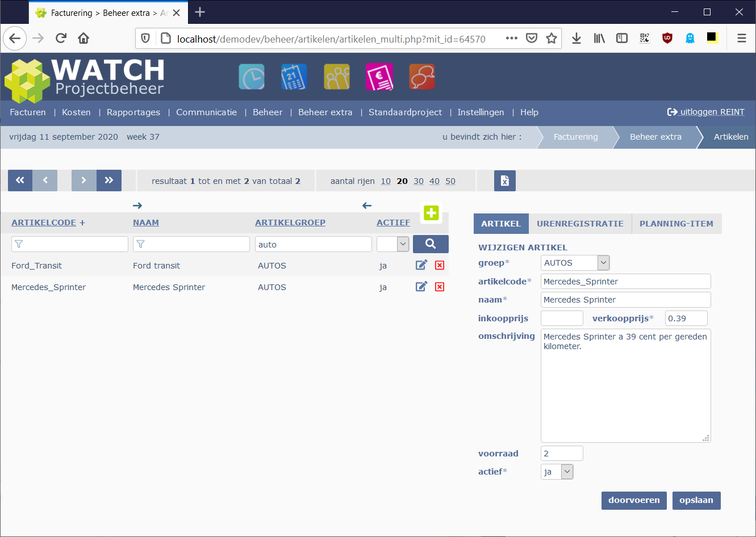Open the people contacts icon
Viewport: 756px width, 537px height.
pos(337,77)
